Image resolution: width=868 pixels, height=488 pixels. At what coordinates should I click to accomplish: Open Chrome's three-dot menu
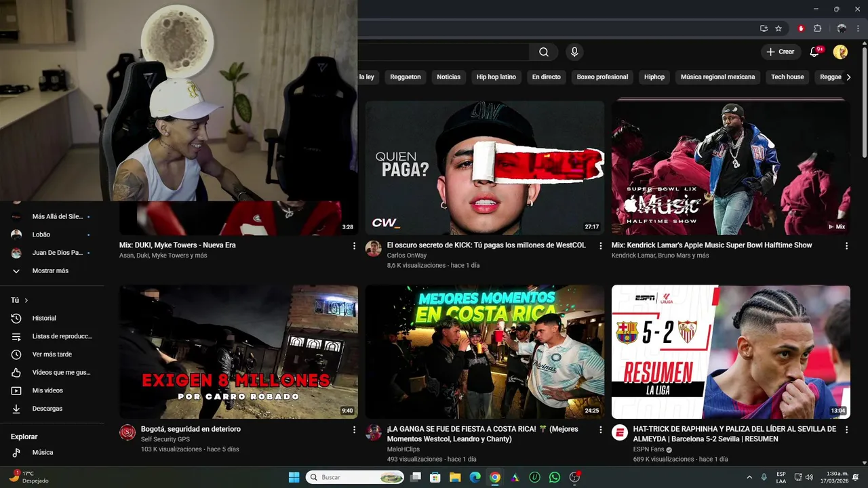click(x=856, y=28)
